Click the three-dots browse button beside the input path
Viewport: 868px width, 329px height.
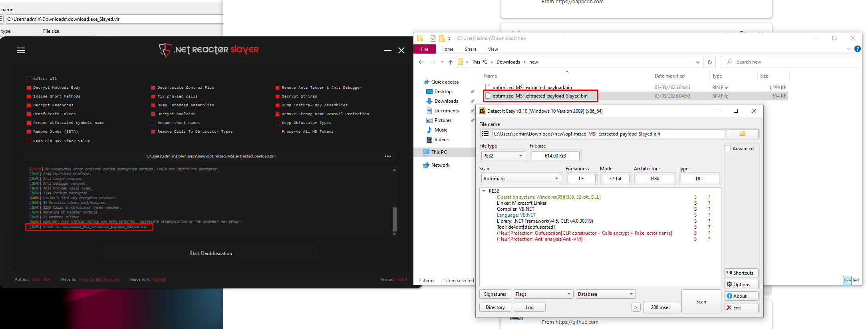(x=388, y=156)
